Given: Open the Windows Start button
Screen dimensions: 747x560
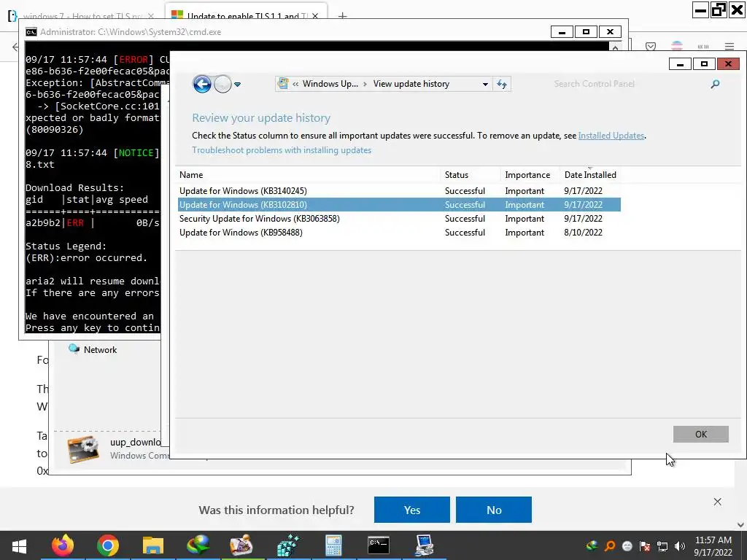Looking at the screenshot, I should 19,545.
